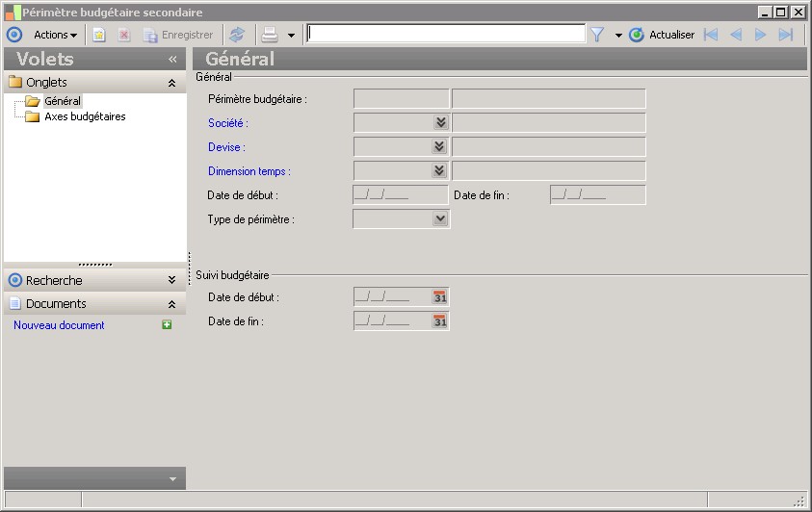Viewport: 812px width, 512px height.
Task: Select Axes budgétaires in the tree
Action: pyautogui.click(x=85, y=116)
